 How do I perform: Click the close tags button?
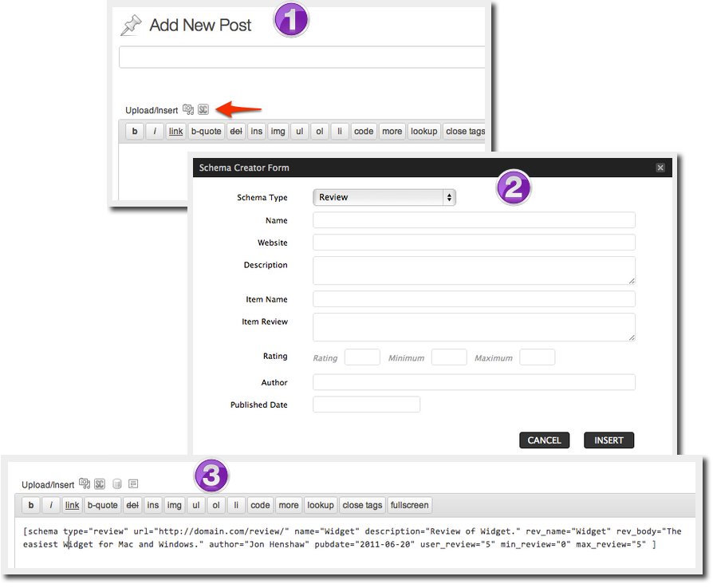tap(464, 130)
